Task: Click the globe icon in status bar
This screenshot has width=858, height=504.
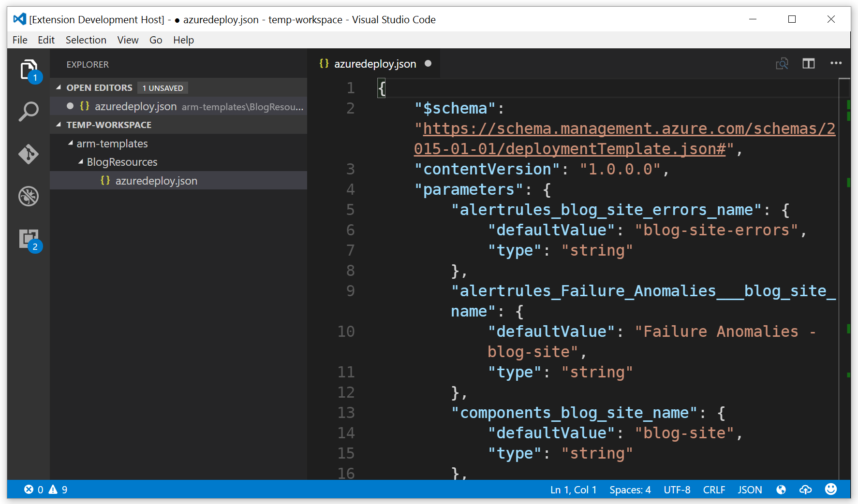Action: [781, 490]
